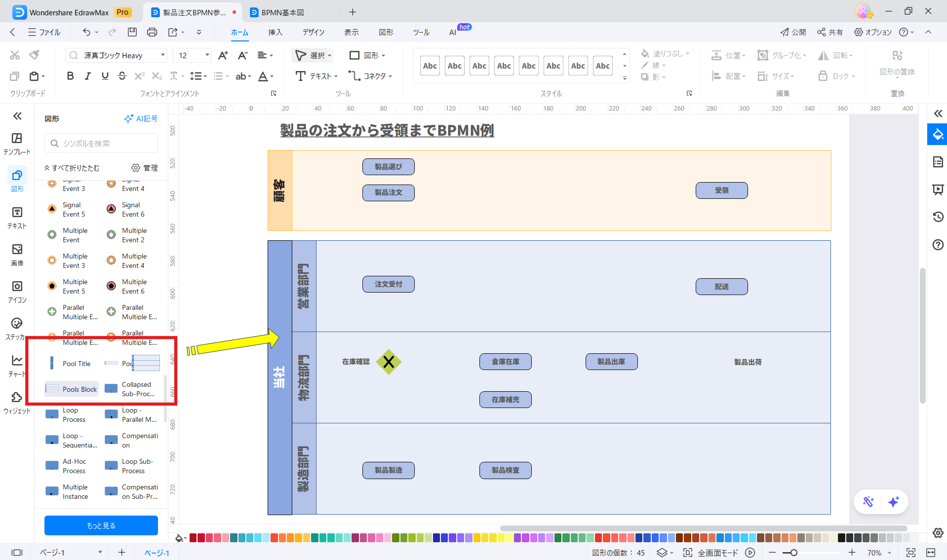This screenshot has width=947, height=560.
Task: Click the Format Painter icon
Action: (34, 55)
